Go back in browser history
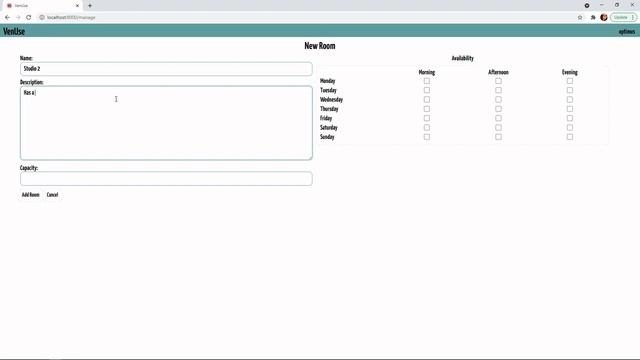640x360 pixels. 7,18
